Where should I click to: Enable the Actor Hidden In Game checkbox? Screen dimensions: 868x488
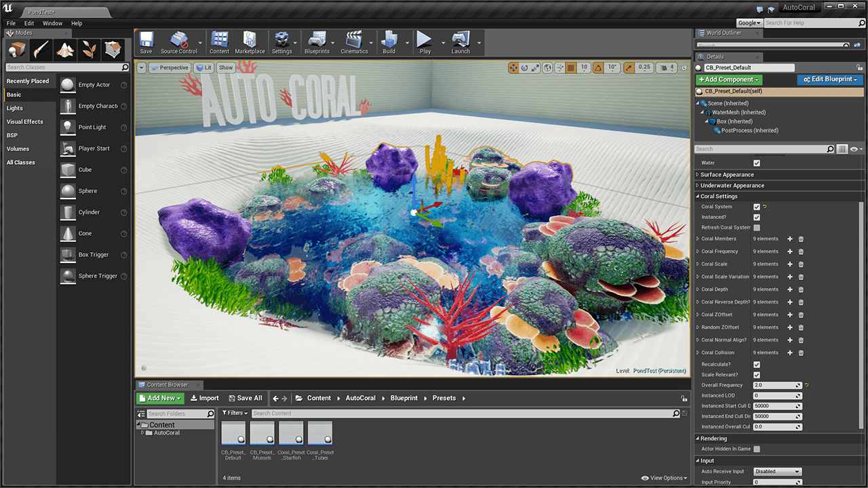tap(757, 449)
